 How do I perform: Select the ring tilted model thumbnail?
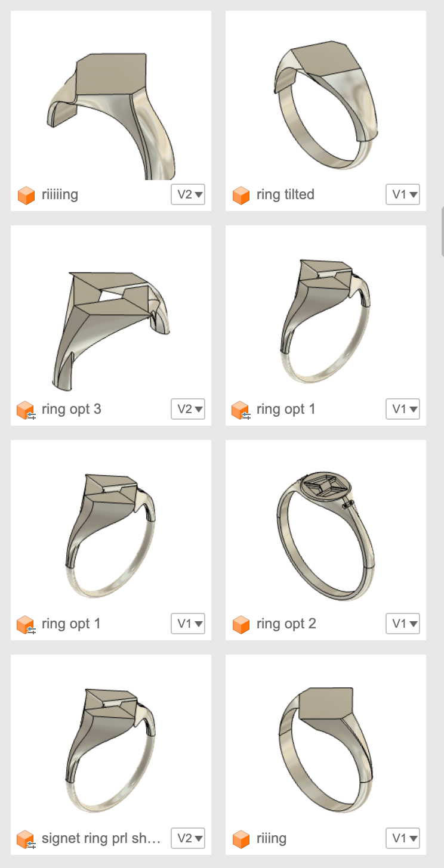(x=326, y=95)
